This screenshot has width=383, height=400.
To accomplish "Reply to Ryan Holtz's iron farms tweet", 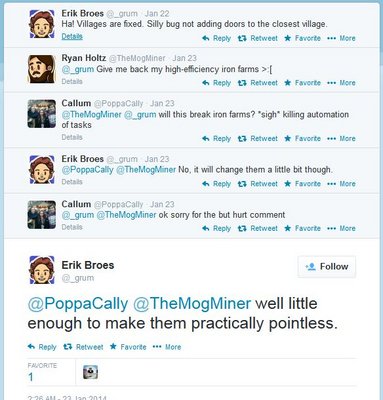I will click(216, 83).
